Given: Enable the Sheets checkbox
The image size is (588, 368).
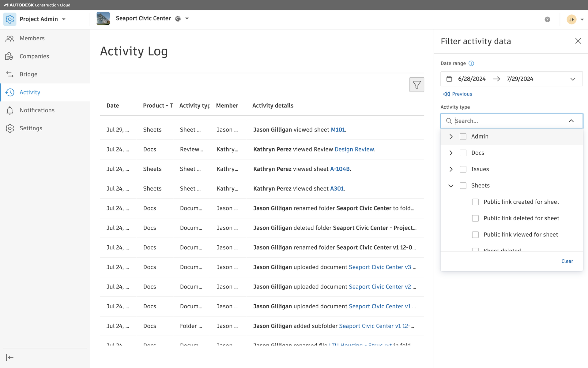Looking at the screenshot, I should pyautogui.click(x=463, y=185).
